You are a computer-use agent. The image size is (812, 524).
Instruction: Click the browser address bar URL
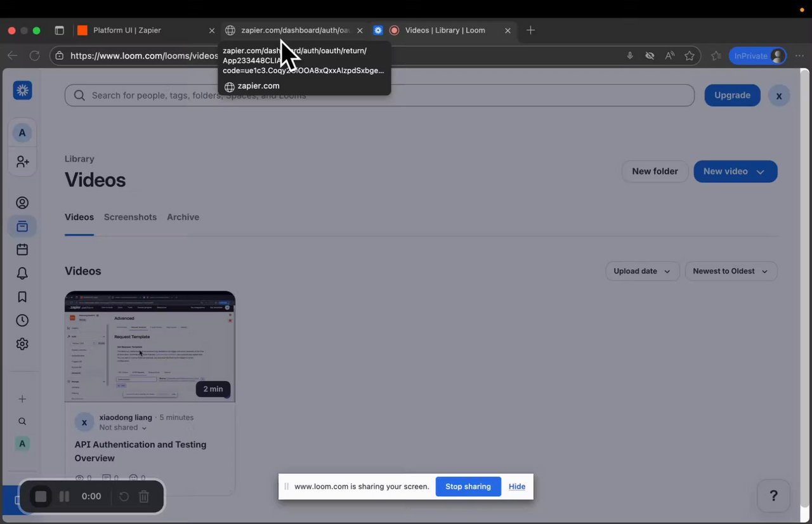point(144,56)
